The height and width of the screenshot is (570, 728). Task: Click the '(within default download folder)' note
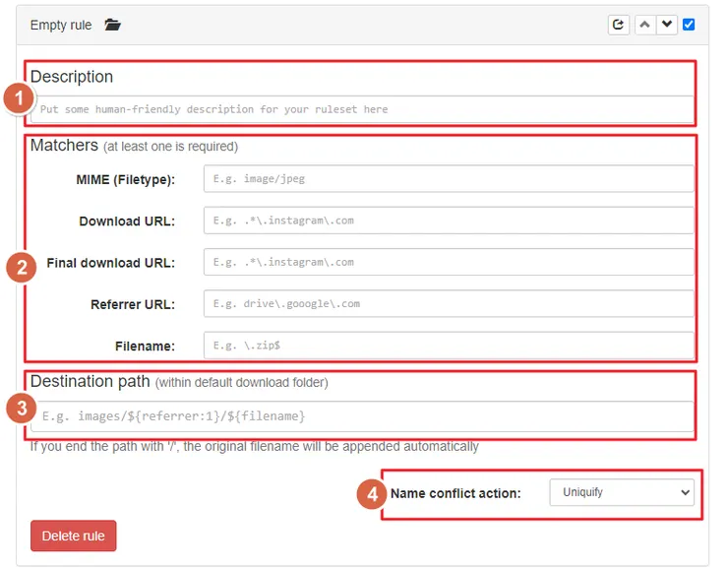pos(241,383)
